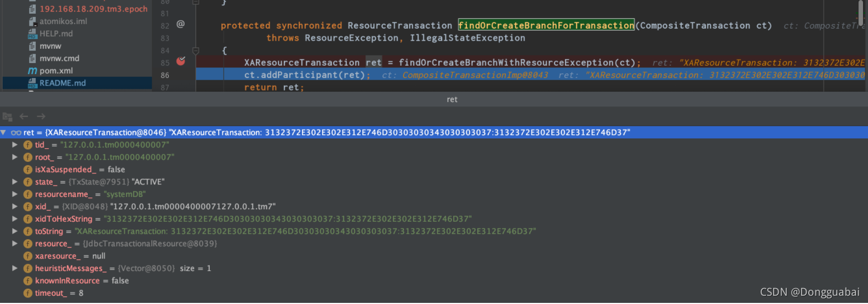
Task: Click the pom.xml Maven file icon
Action: click(32, 71)
